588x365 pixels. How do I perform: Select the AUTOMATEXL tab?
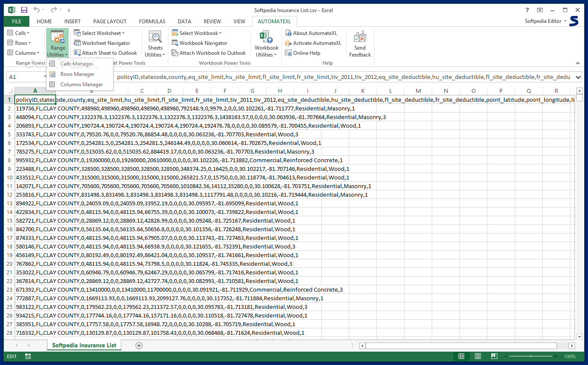pos(274,21)
